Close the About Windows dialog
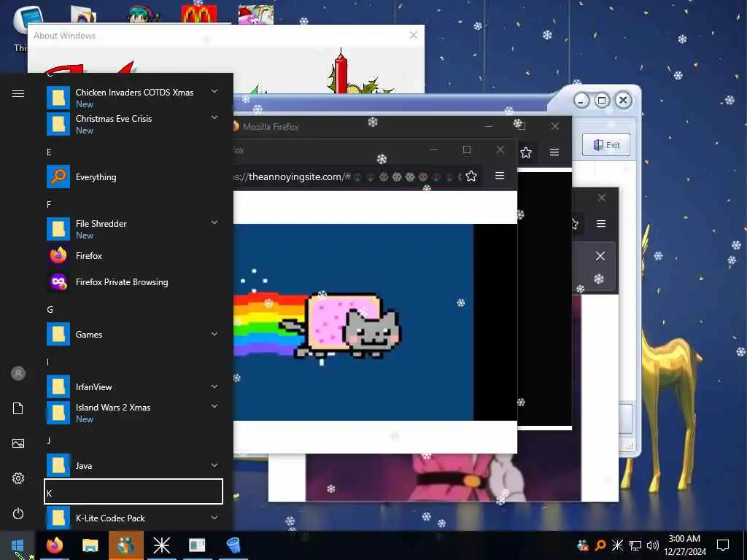747x560 pixels. pyautogui.click(x=414, y=35)
